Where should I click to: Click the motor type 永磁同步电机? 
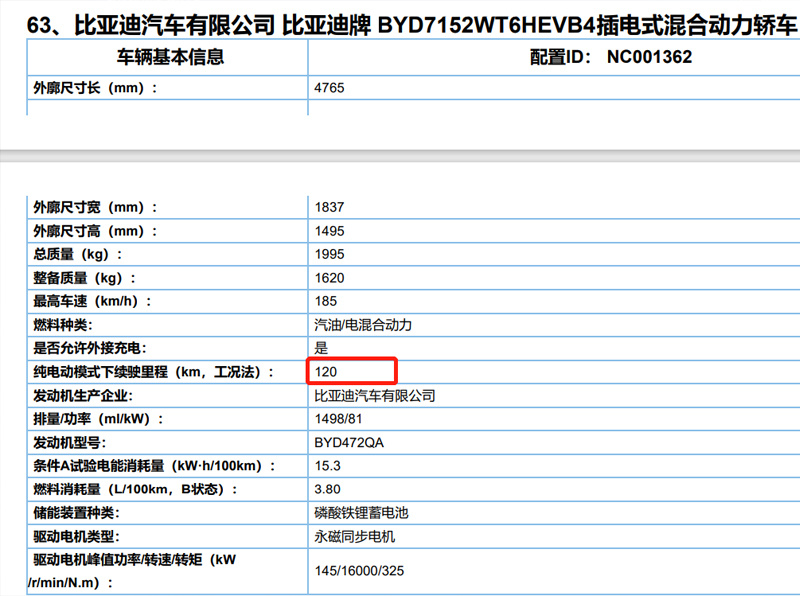[x=355, y=536]
